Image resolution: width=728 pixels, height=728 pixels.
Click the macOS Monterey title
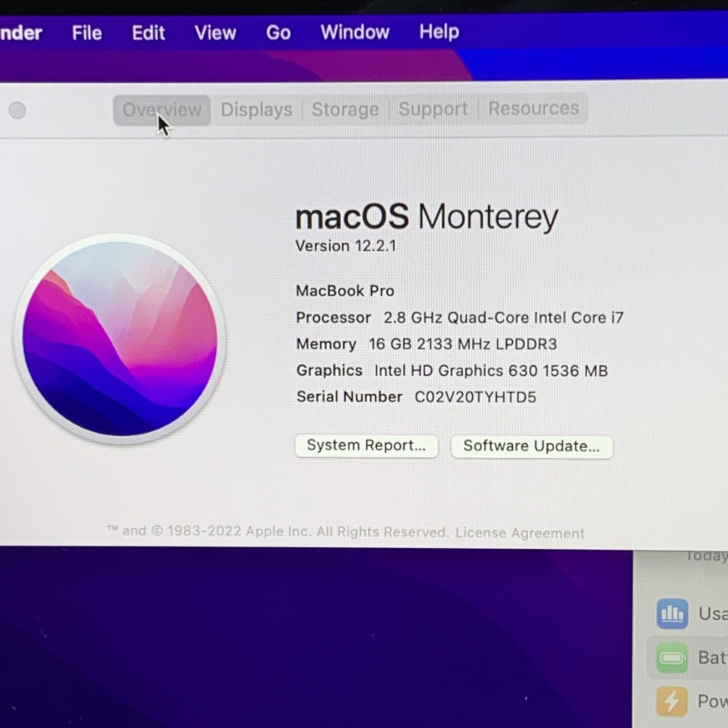(427, 217)
